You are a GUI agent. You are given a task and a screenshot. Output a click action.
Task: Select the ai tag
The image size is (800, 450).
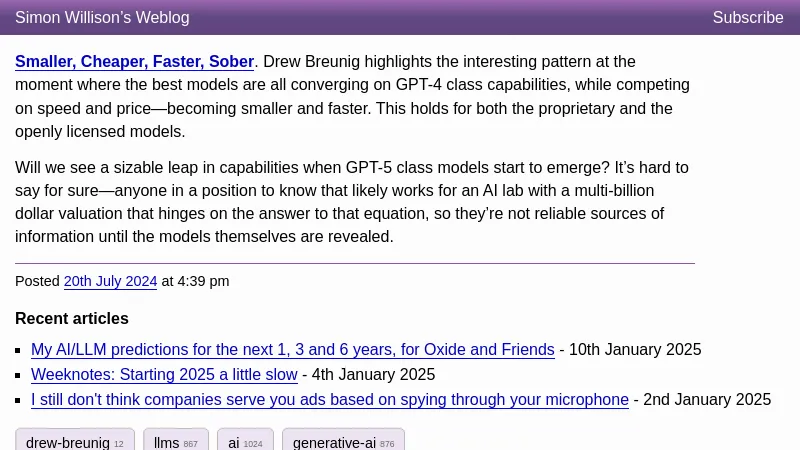point(245,442)
